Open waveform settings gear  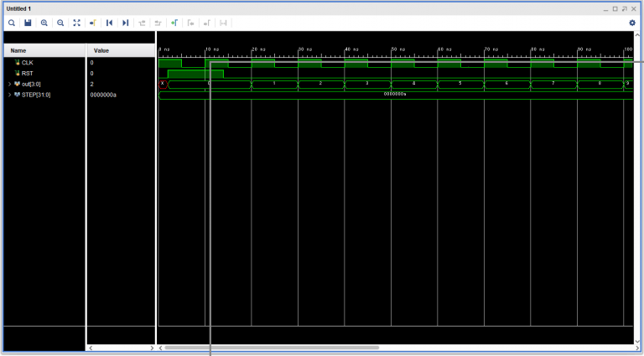point(632,23)
